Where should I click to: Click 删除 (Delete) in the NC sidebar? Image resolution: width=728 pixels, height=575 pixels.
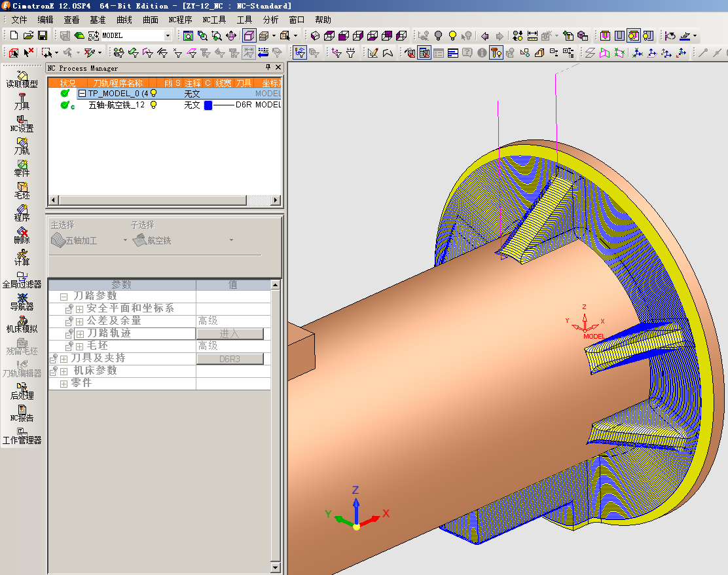pyautogui.click(x=22, y=236)
